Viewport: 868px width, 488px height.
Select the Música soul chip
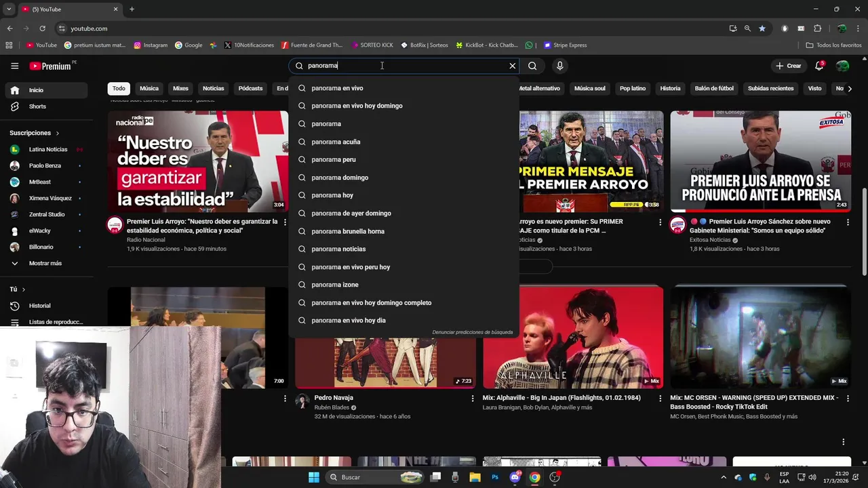pos(589,88)
